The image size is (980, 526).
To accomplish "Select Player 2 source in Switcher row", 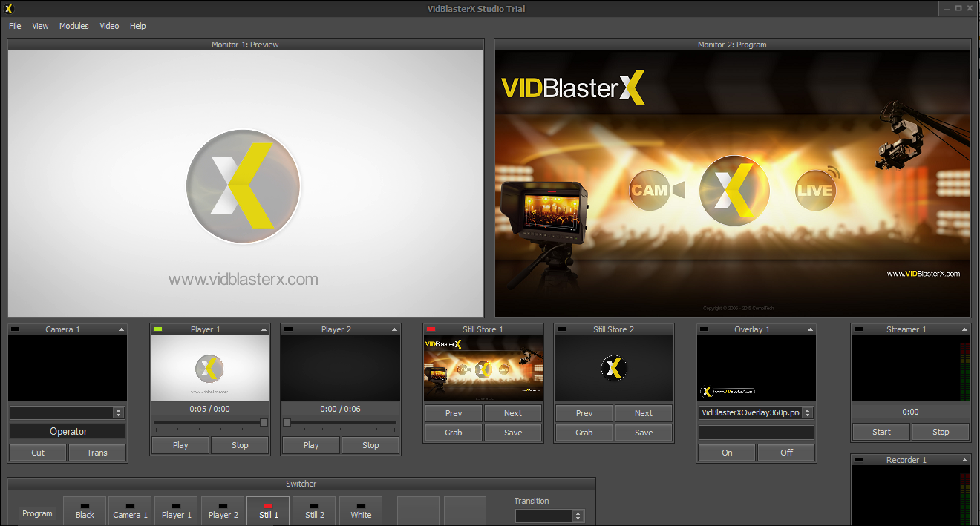I will [x=223, y=511].
